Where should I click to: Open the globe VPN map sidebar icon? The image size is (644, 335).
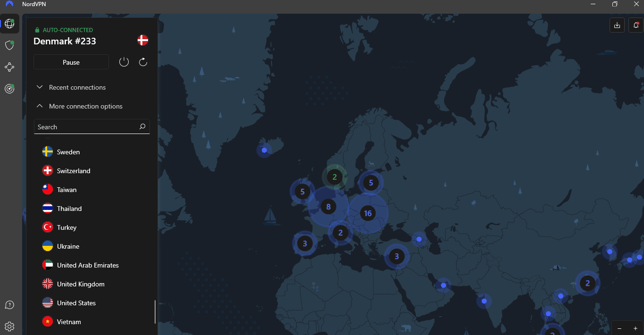pyautogui.click(x=9, y=24)
